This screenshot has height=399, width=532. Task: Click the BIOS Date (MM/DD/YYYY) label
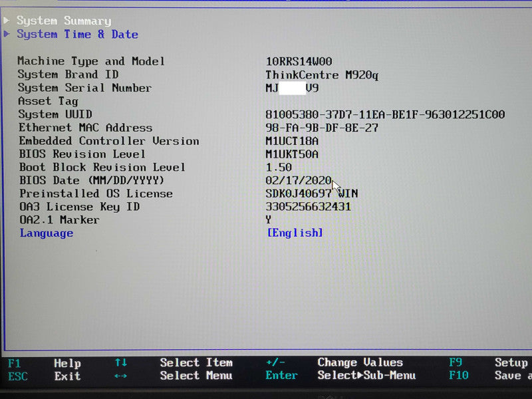92,180
